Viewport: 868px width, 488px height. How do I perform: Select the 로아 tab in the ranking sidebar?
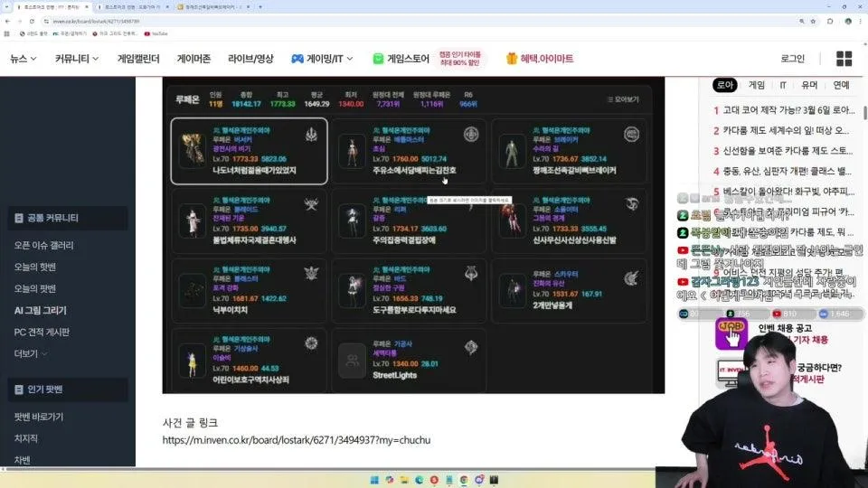(724, 85)
